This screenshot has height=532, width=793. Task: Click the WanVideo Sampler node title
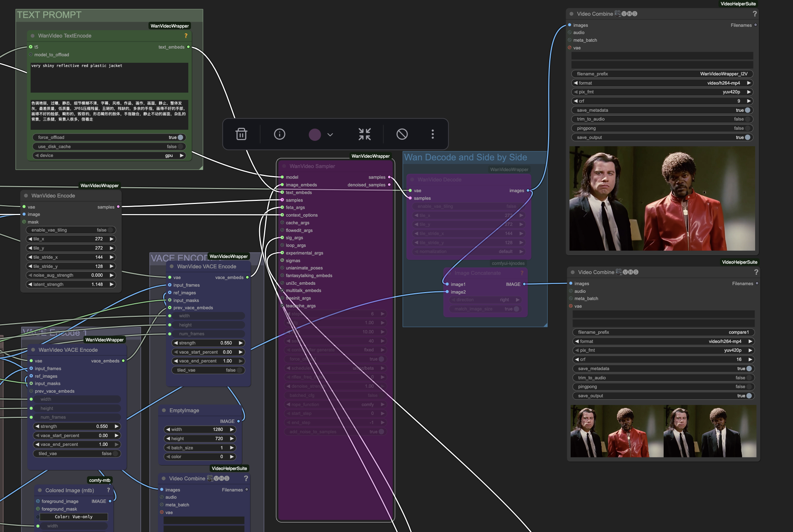(x=312, y=166)
